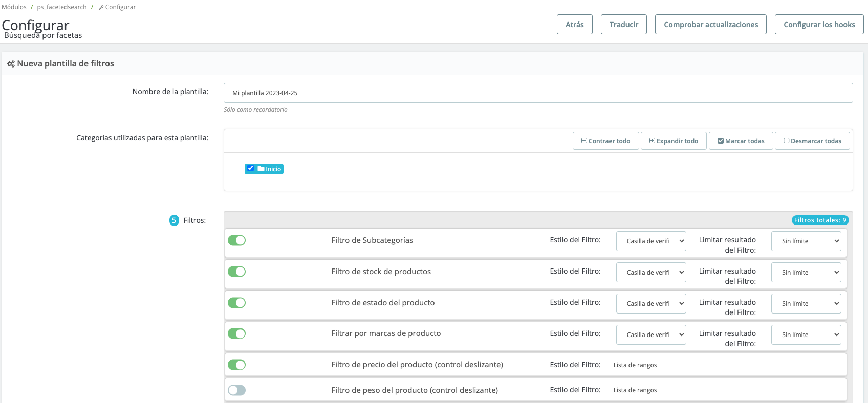This screenshot has width=868, height=403.
Task: Click the gears icon beside Nueva plantilla
Action: [11, 64]
